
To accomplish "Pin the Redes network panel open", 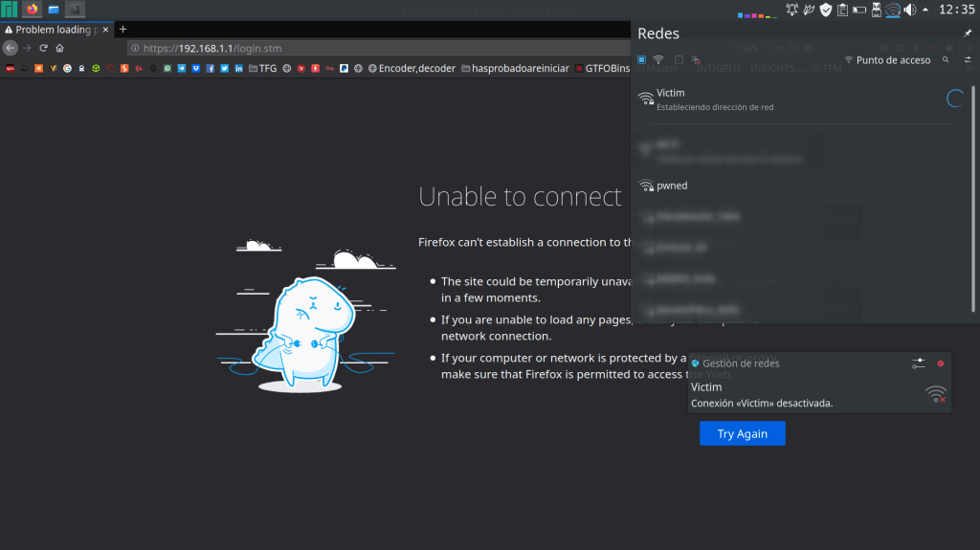I will (x=967, y=33).
